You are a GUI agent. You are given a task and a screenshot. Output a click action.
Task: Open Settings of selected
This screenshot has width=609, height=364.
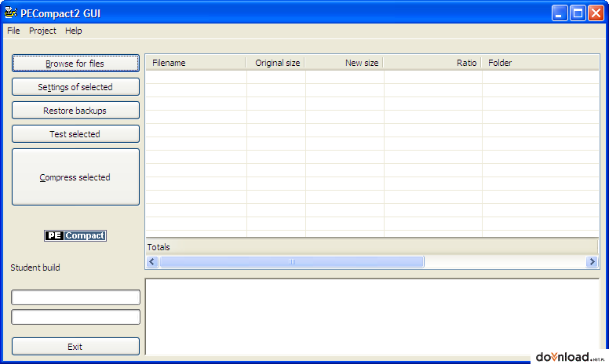click(75, 87)
